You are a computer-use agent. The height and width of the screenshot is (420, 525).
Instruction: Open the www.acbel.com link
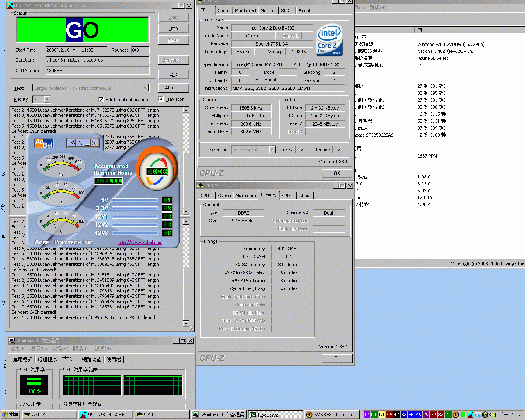pos(140,242)
